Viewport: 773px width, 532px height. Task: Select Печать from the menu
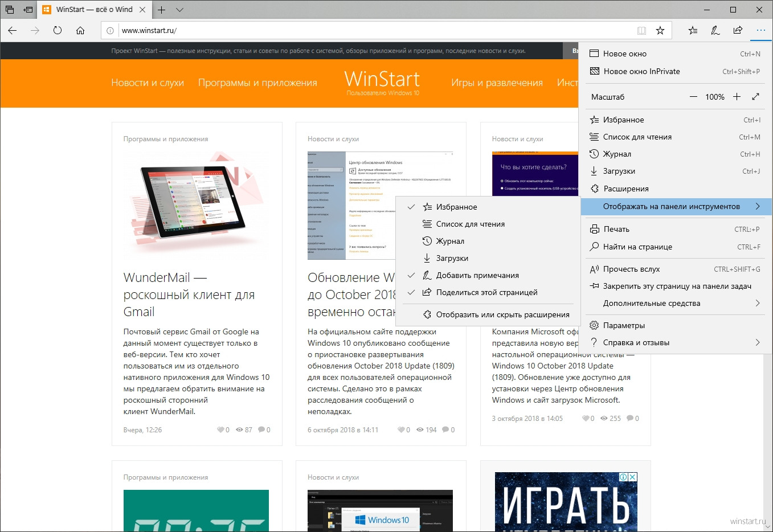point(675,229)
